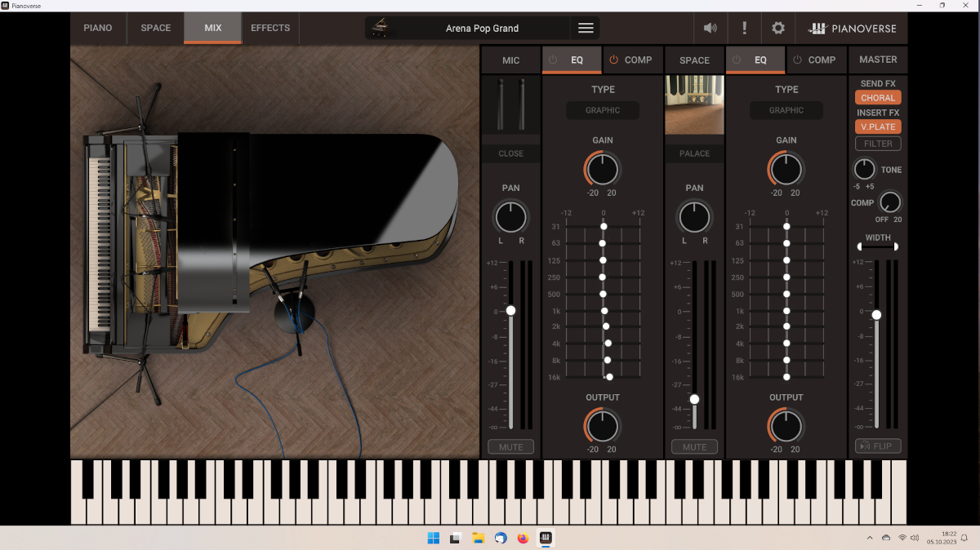Viewport: 980px width, 550px height.
Task: Open the PALACE space selector
Action: pos(695,153)
